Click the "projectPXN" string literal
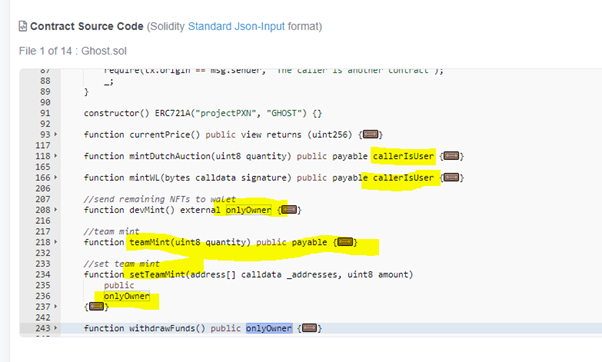The width and height of the screenshot is (602, 362). pos(226,113)
